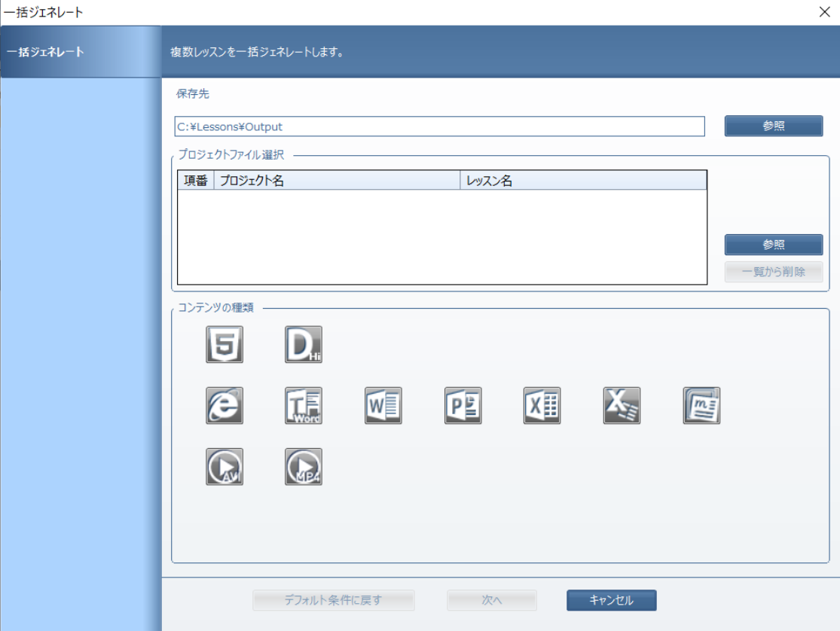840x631 pixels.
Task: Select the HTML5 content type icon
Action: 225,345
